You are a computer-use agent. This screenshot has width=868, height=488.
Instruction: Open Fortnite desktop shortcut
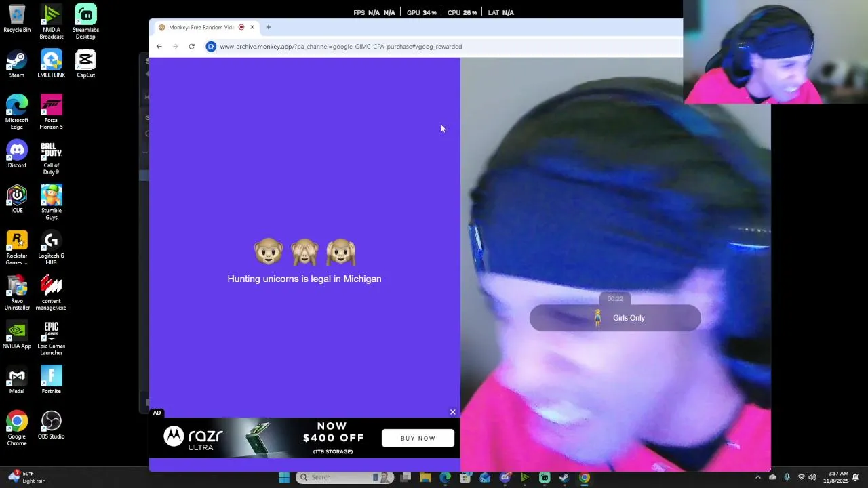pos(52,380)
